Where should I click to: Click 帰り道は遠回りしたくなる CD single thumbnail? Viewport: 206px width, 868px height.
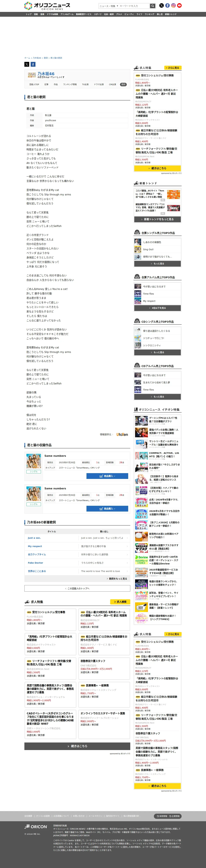pyautogui.click(x=138, y=331)
